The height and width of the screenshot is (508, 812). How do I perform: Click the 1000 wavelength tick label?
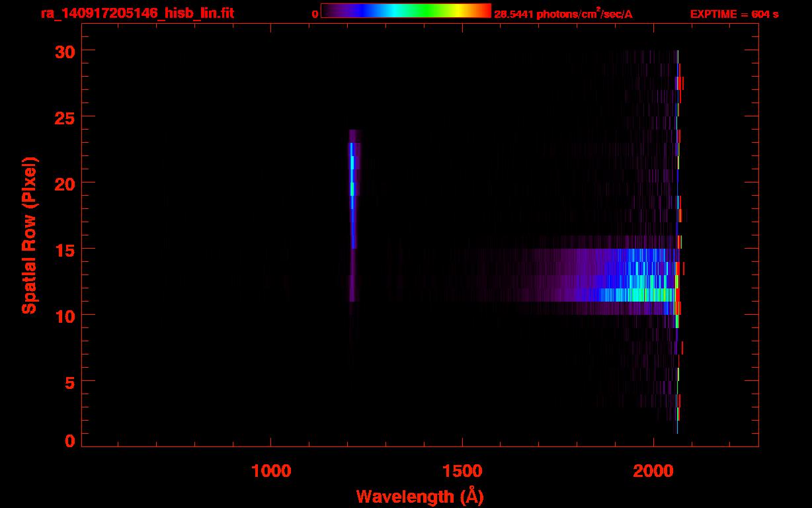[x=271, y=471]
